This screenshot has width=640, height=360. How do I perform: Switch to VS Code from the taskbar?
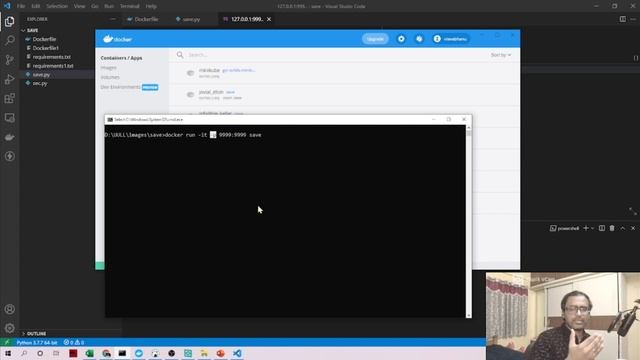(x=237, y=353)
